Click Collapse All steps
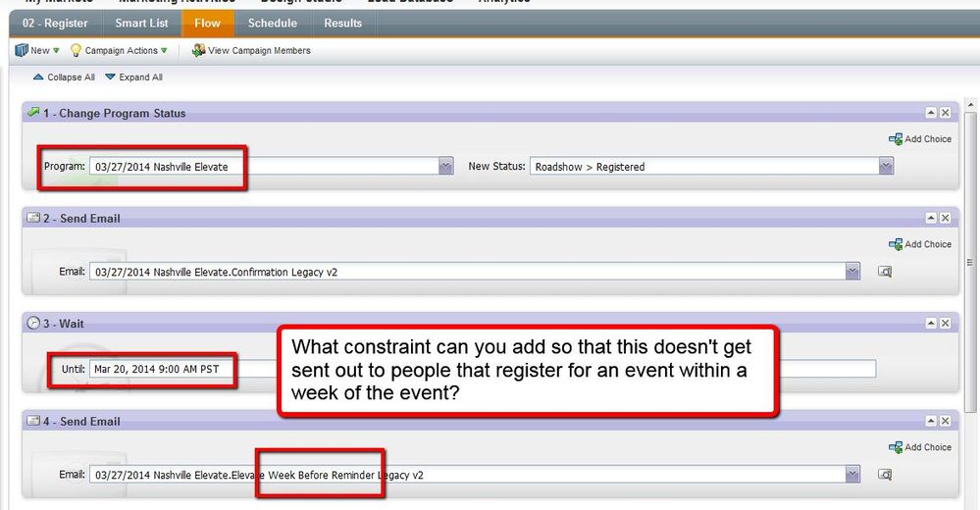 coord(65,77)
